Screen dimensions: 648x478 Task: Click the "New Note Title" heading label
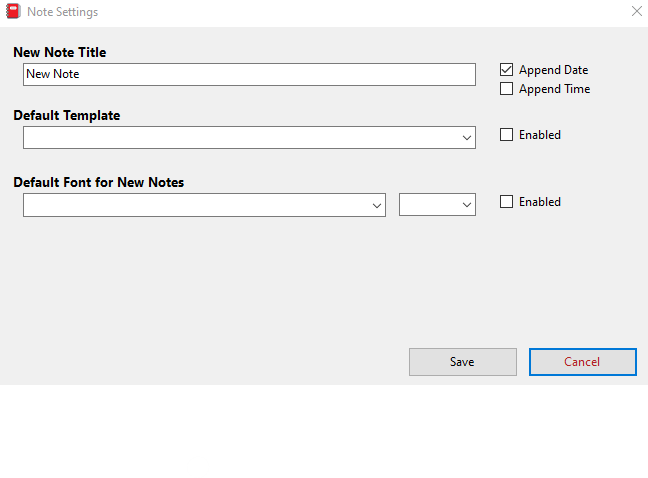click(60, 52)
